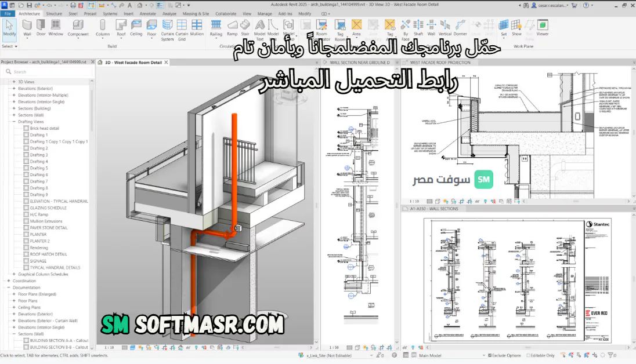Viewport: 636px width, 364px height.
Task: Switch to the Collaborate ribbon tab
Action: click(x=226, y=13)
